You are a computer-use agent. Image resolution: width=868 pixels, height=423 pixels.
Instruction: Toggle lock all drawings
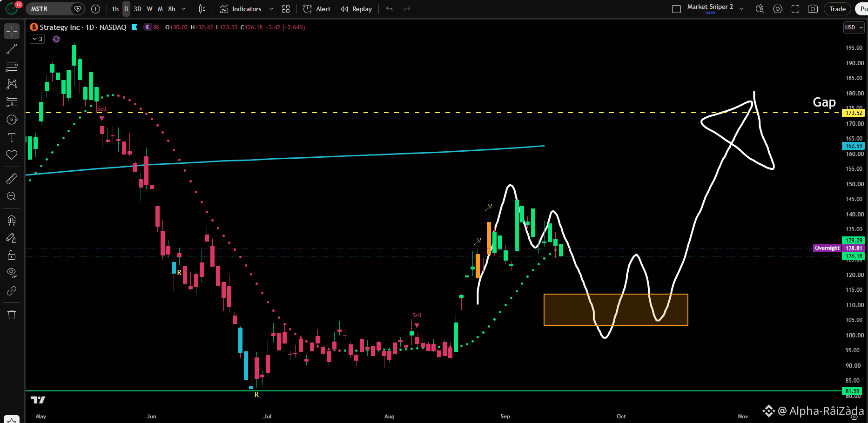click(12, 255)
